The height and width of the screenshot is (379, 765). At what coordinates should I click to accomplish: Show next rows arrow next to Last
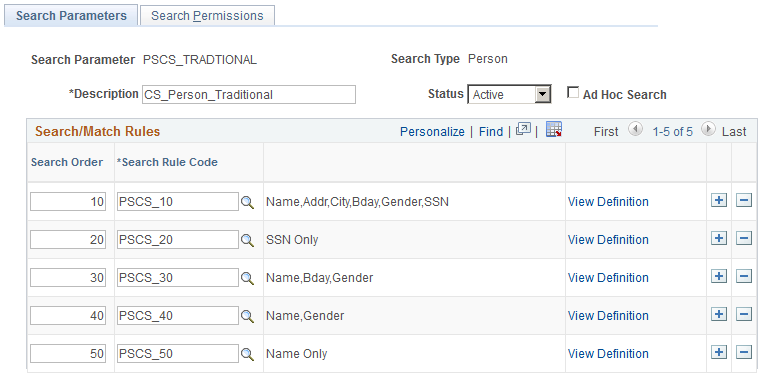pos(708,130)
